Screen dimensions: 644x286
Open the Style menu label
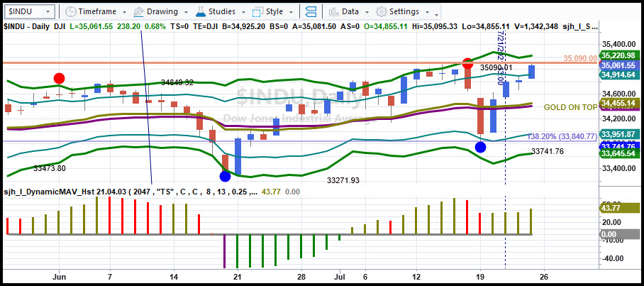[x=274, y=11]
